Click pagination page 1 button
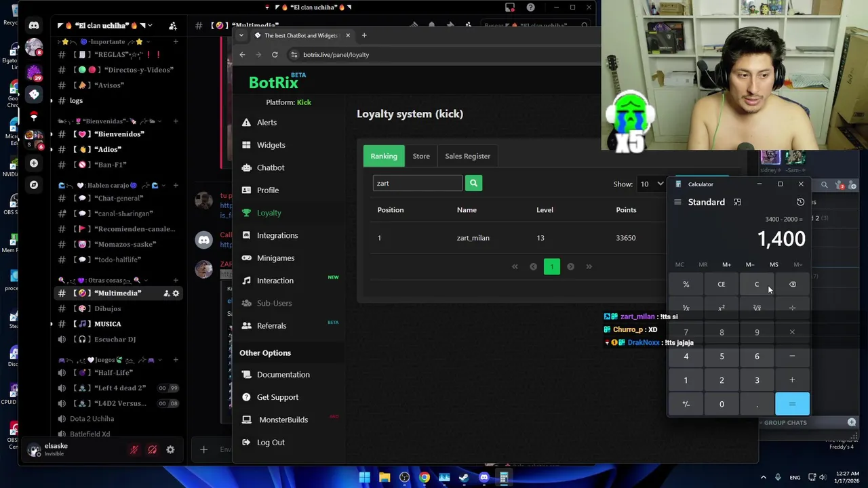868x488 pixels. pos(552,266)
